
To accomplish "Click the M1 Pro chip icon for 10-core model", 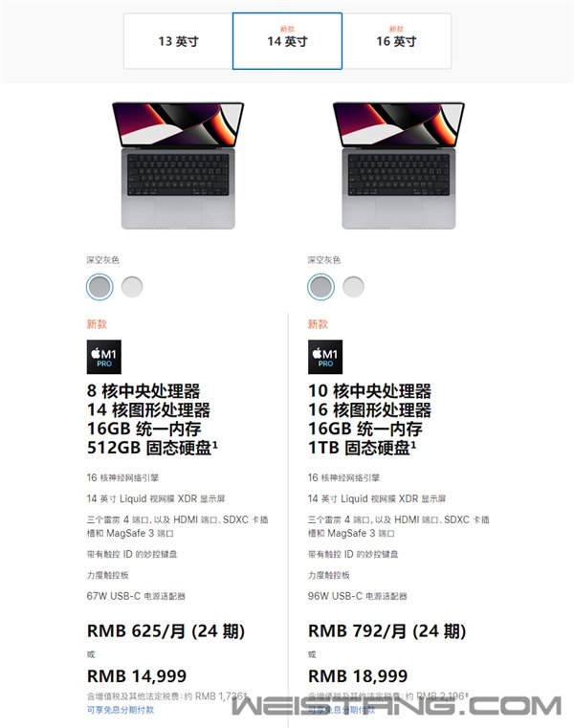I will [325, 357].
